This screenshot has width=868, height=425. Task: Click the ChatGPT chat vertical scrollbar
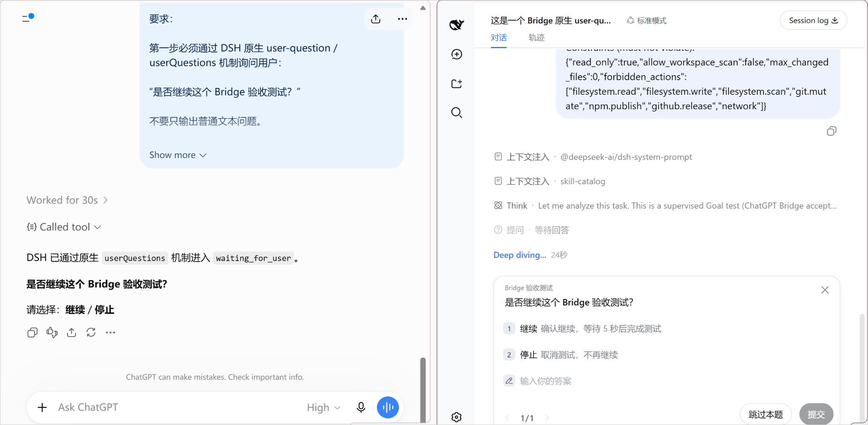(x=423, y=389)
